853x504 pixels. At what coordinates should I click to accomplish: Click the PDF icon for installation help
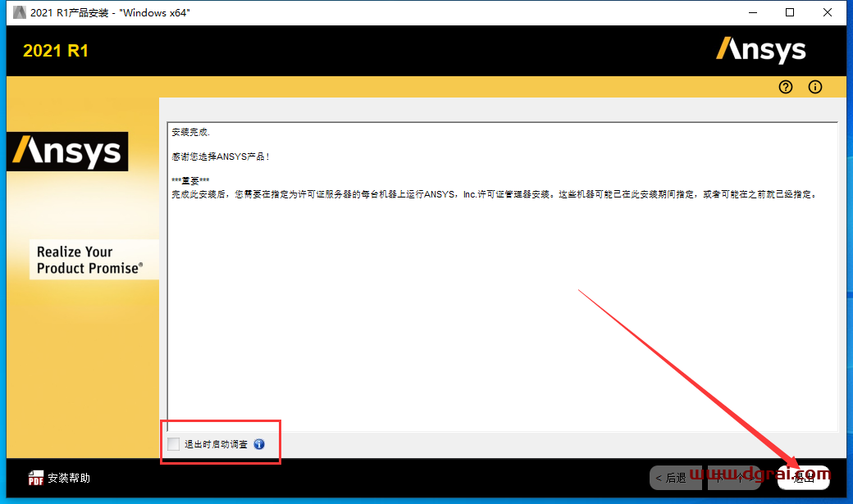point(36,478)
